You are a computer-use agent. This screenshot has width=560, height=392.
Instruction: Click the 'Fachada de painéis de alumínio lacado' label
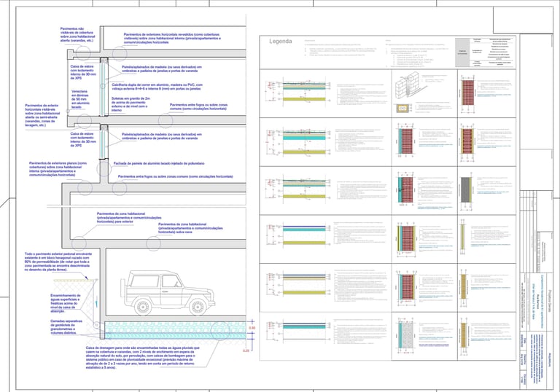tap(159, 163)
